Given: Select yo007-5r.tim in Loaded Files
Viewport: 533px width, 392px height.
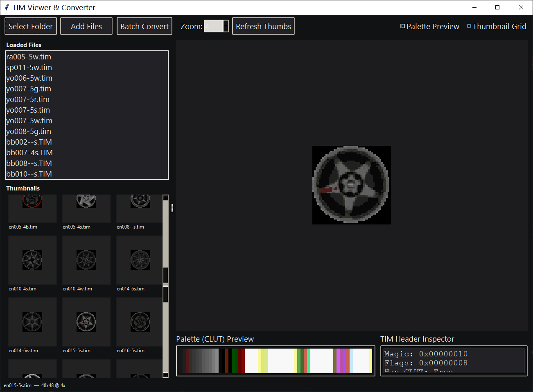Looking at the screenshot, I should tap(87, 100).
